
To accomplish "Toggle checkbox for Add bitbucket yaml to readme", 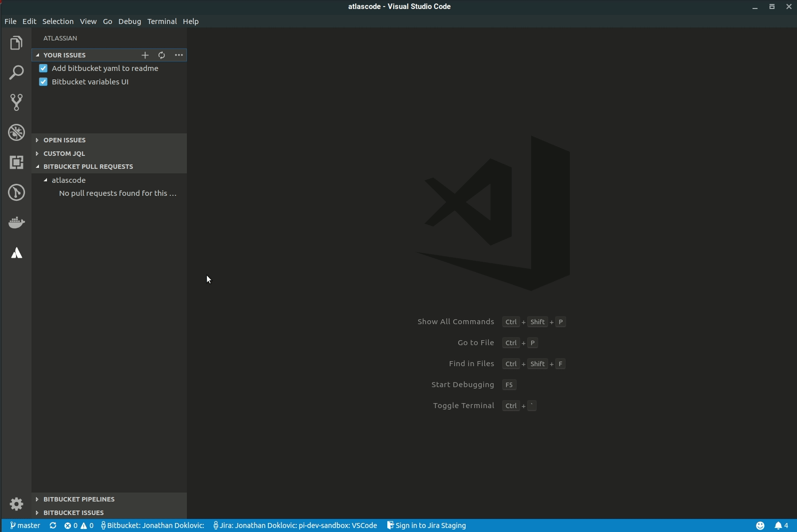I will click(x=43, y=68).
